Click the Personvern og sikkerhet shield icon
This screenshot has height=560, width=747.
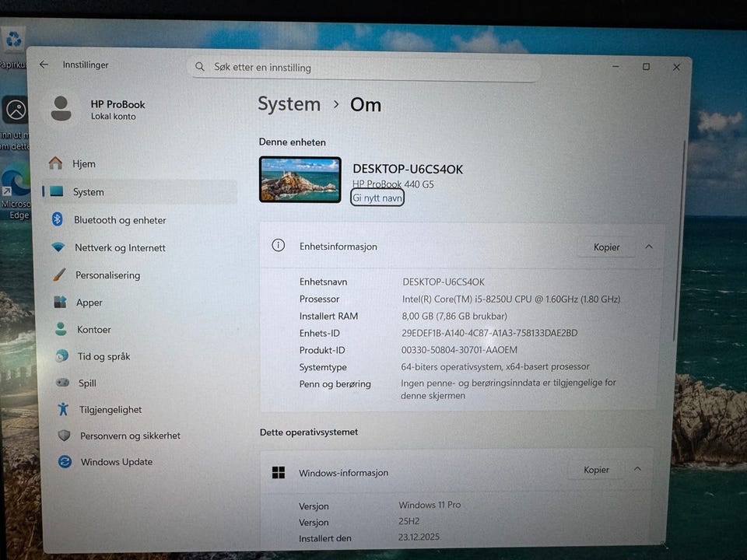click(64, 436)
